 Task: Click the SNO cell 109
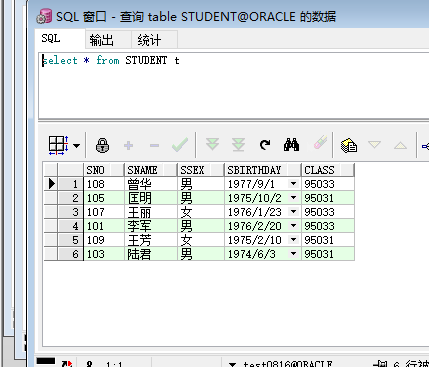tap(104, 240)
